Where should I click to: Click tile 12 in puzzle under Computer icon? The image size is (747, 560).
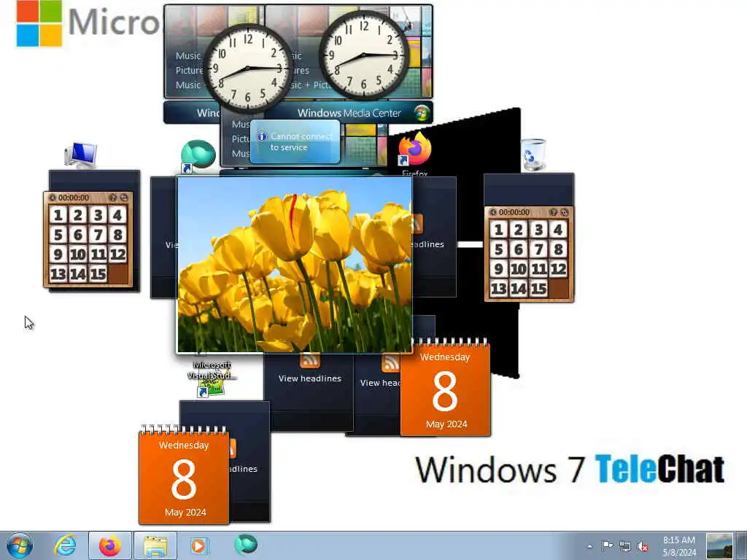point(117,254)
